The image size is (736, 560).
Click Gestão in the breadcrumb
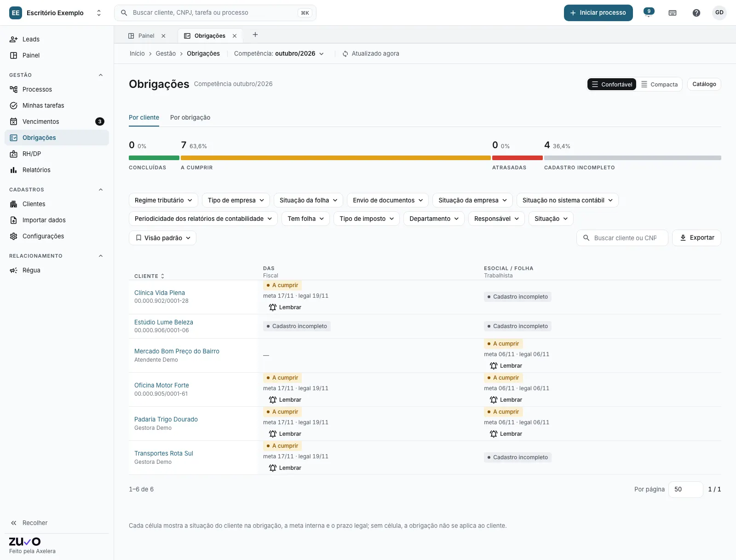click(x=166, y=54)
